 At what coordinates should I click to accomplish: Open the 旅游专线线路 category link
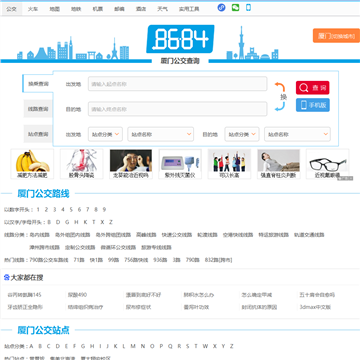click(156, 247)
